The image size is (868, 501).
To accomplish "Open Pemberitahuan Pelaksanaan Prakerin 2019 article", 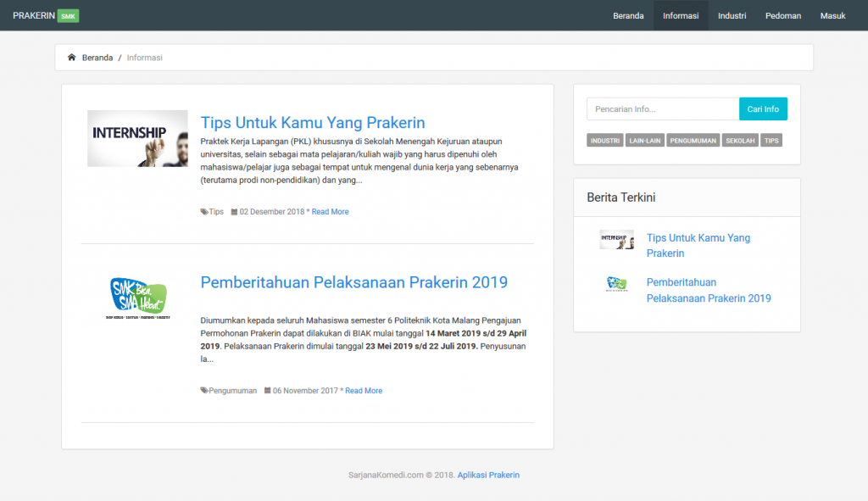I will pyautogui.click(x=353, y=281).
